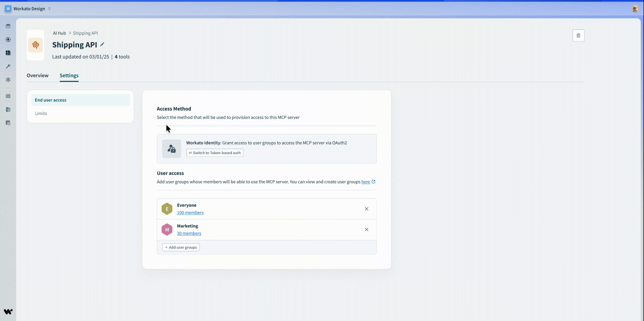Switch to Token-based auth
The height and width of the screenshot is (321, 644).
[215, 153]
